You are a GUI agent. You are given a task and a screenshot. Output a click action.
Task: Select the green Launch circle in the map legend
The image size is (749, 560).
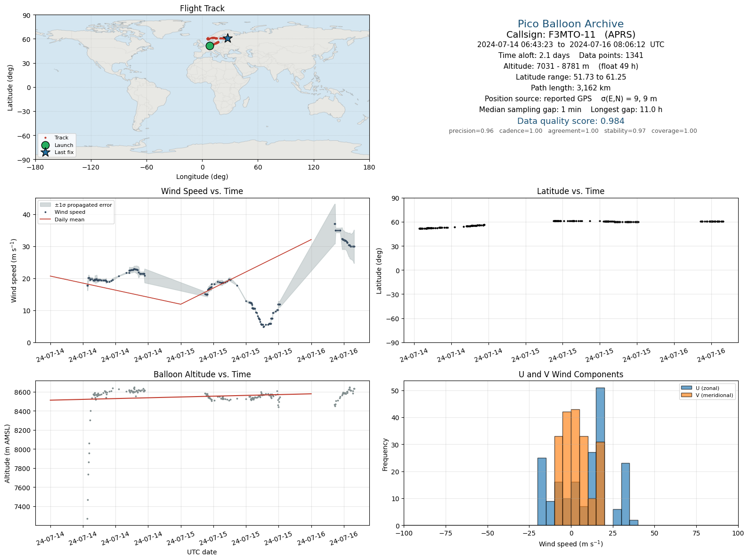click(x=45, y=145)
